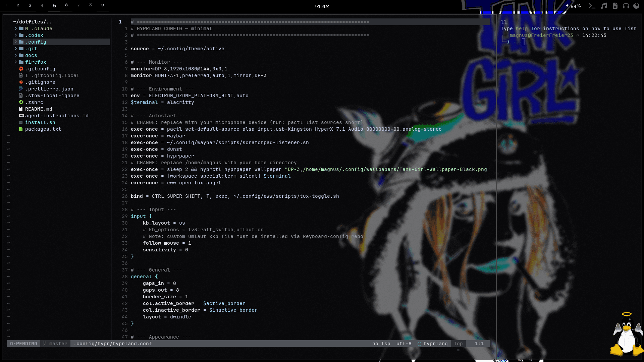This screenshot has height=362, width=644.
Task: Click the book icon beside README.md
Action: click(21, 109)
